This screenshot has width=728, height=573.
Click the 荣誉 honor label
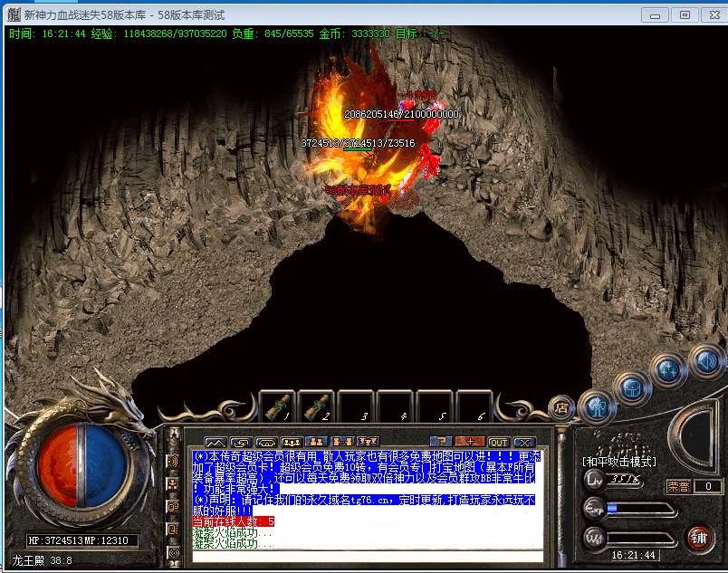point(678,486)
